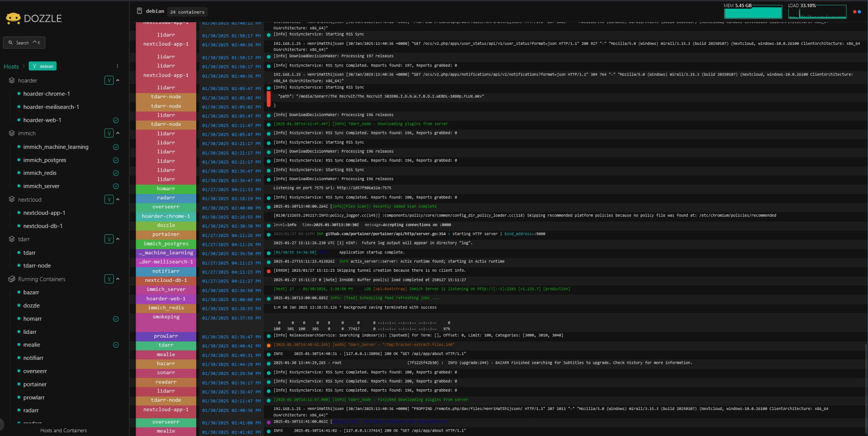Open nextcloud-db-1 container logs

tap(43, 226)
